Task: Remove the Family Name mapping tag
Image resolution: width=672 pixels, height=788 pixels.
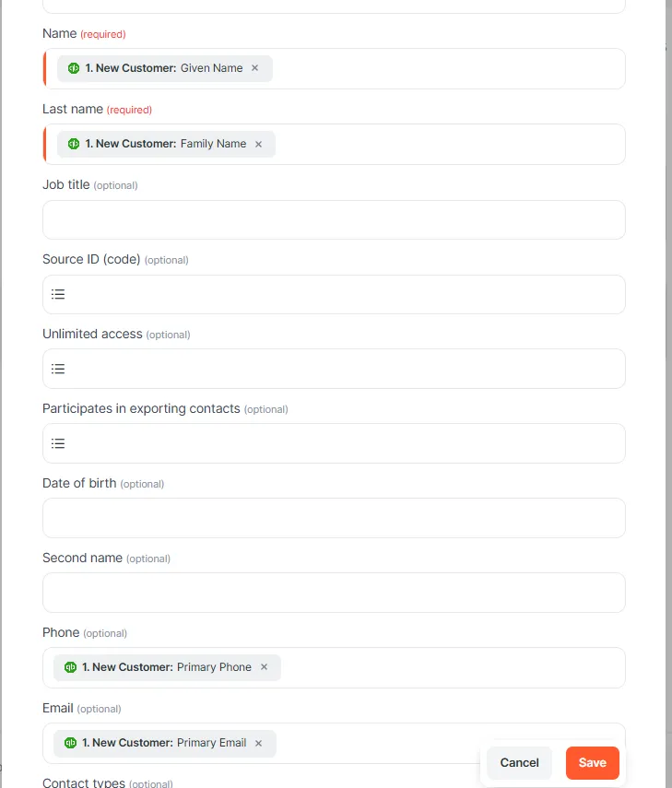Action: [x=258, y=144]
